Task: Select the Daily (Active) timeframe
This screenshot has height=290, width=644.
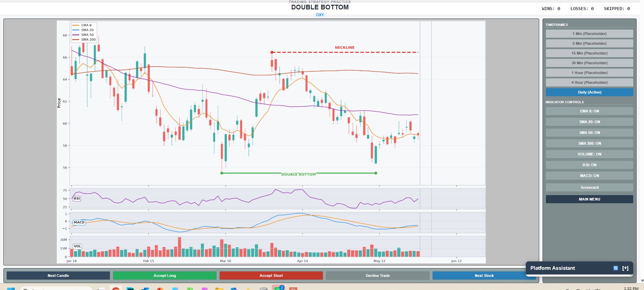Action: (x=589, y=92)
